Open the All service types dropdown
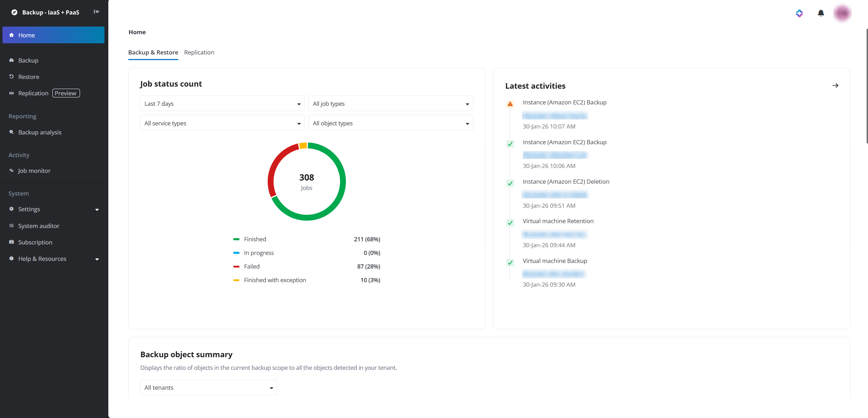Viewport: 868px width, 418px height. (222, 123)
